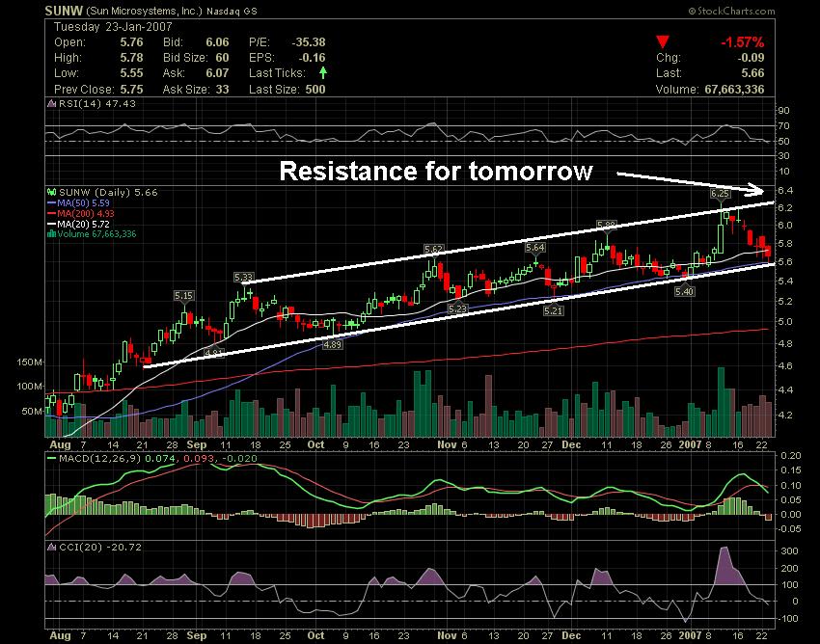
Task: Click the EPS value -0.16
Action: pos(312,58)
